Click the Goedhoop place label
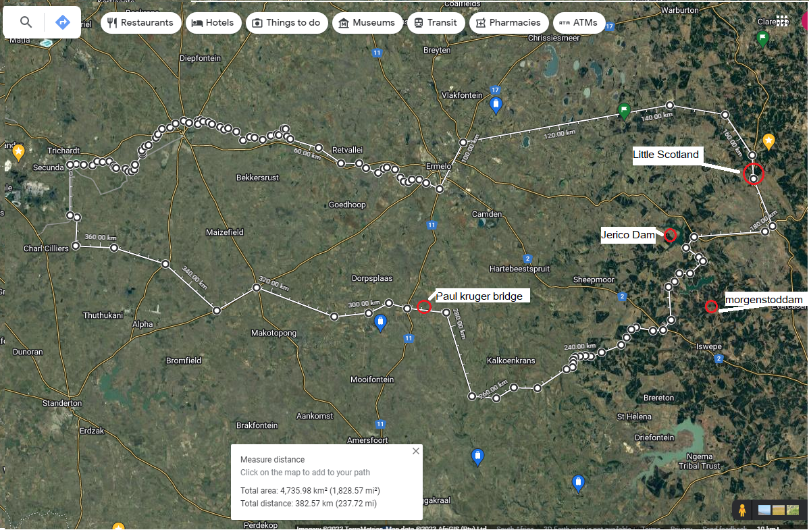The image size is (809, 532). pyautogui.click(x=347, y=205)
